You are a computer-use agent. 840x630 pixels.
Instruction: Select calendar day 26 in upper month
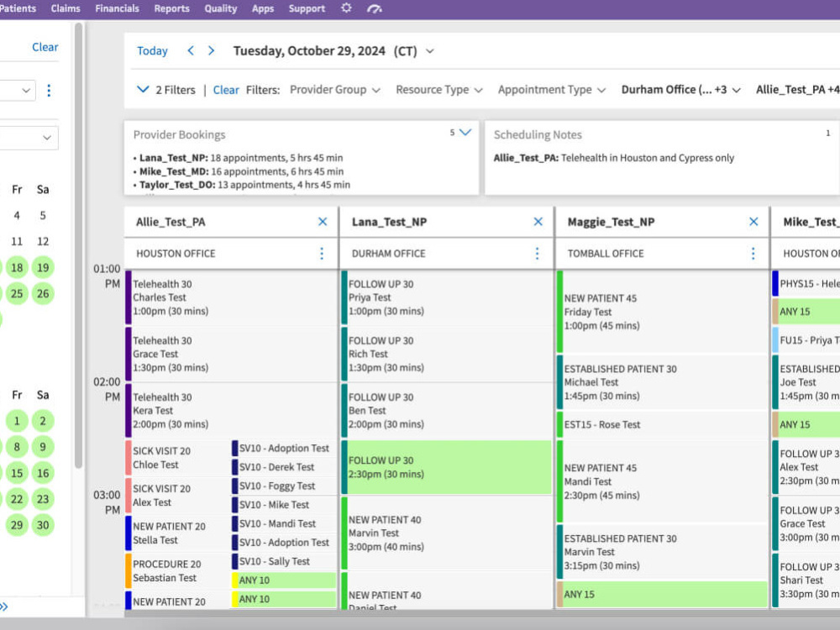(43, 293)
